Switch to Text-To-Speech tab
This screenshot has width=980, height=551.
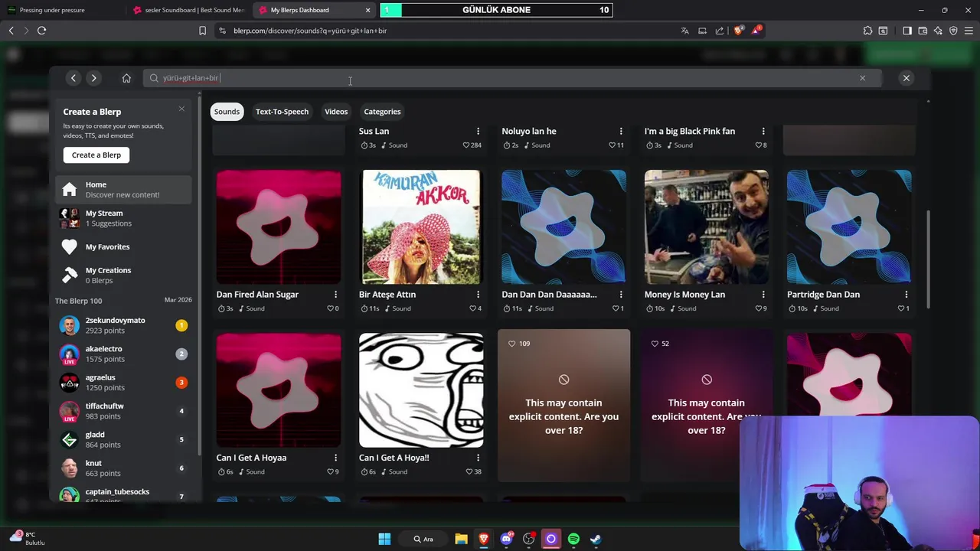[x=282, y=112]
